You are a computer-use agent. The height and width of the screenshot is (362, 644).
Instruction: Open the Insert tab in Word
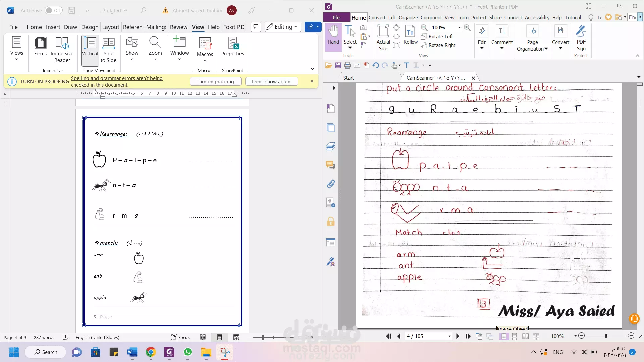[x=53, y=27]
